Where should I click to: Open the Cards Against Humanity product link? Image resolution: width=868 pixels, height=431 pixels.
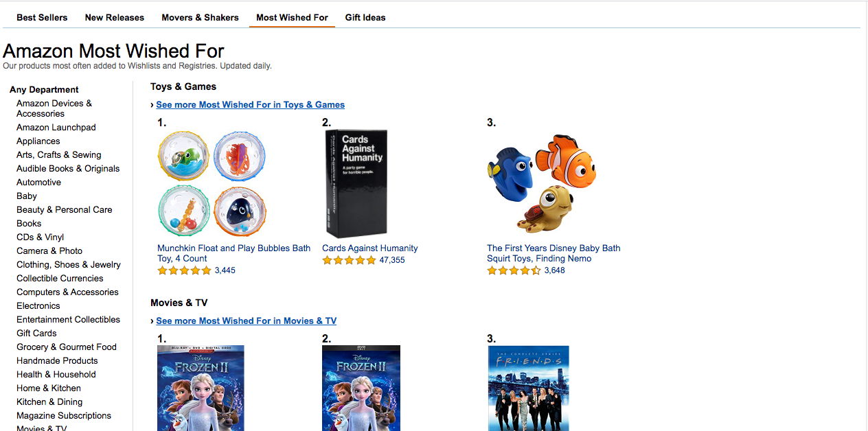369,248
